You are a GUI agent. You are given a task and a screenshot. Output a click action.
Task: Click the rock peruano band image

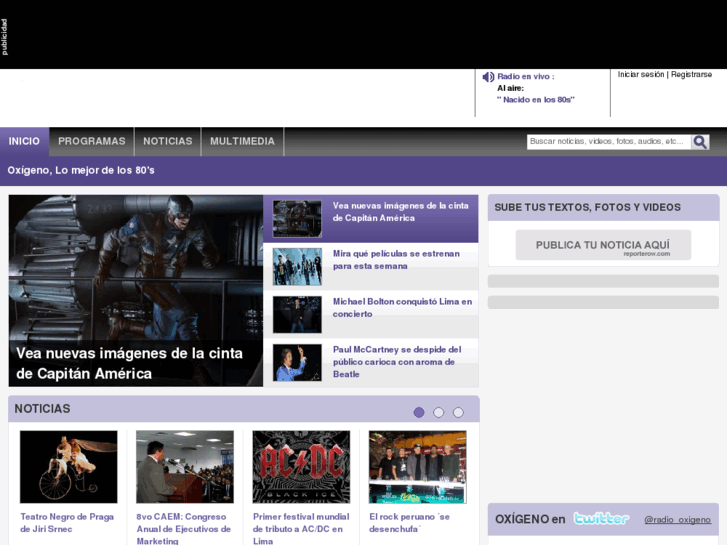coord(418,467)
